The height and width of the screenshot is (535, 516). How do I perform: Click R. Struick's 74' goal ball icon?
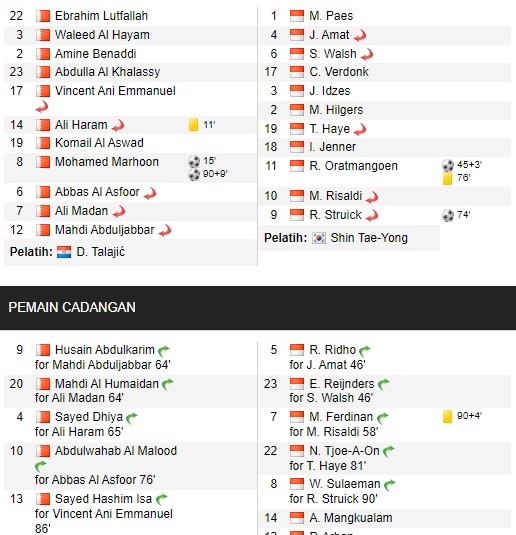(448, 215)
